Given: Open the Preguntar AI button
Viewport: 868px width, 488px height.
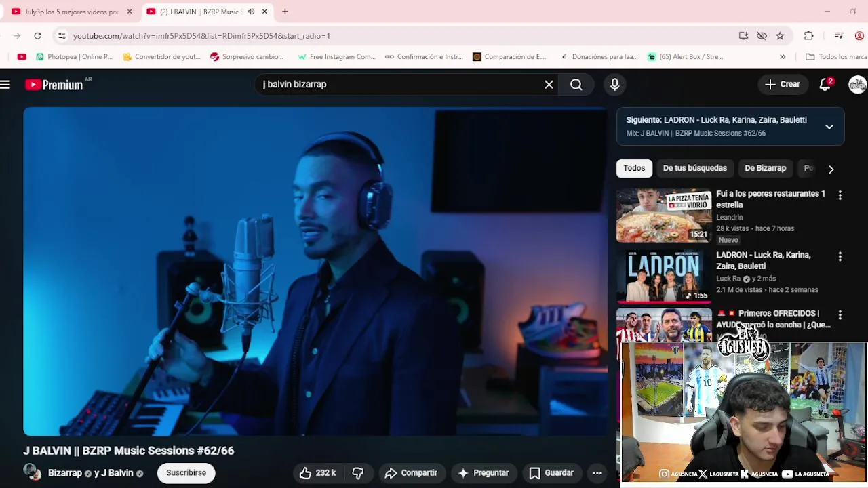Looking at the screenshot, I should click(x=484, y=473).
